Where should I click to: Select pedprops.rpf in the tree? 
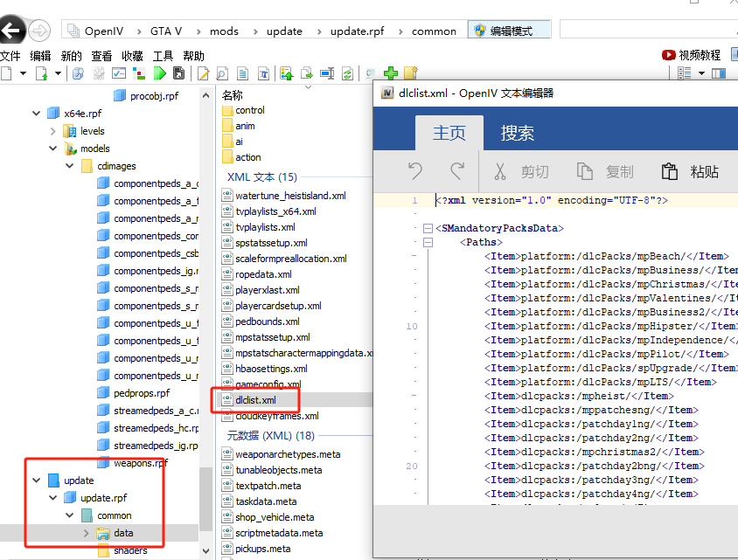141,393
